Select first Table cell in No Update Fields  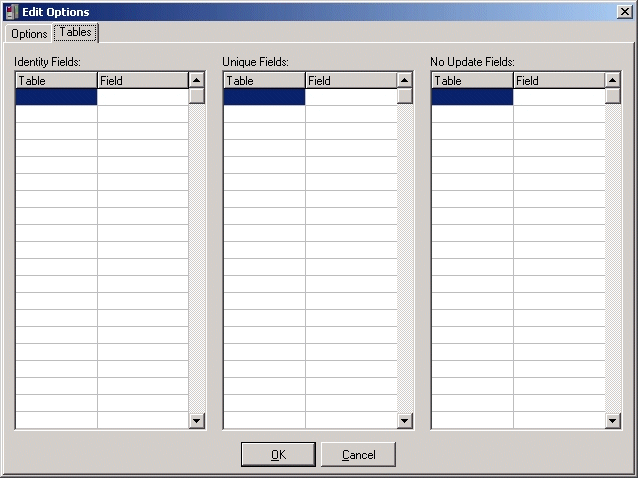[472, 97]
